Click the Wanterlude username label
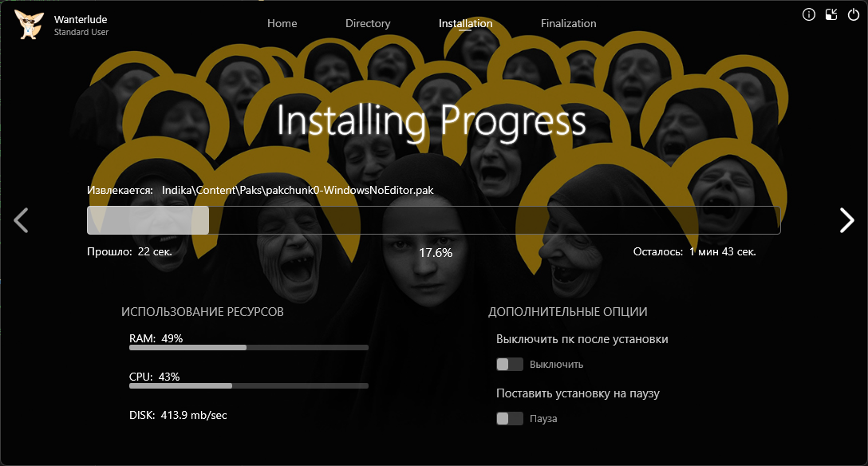The height and width of the screenshot is (466, 868). coord(81,19)
